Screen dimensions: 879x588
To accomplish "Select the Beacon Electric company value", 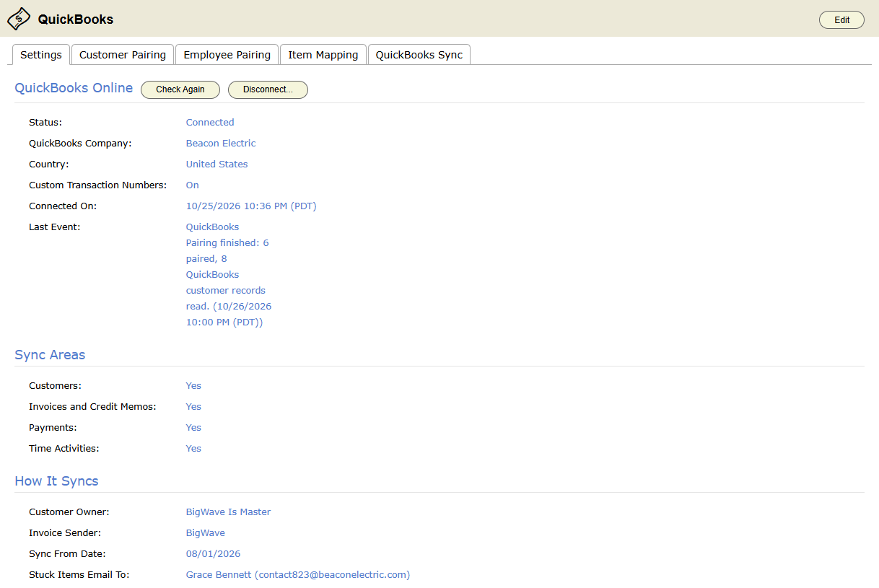I will coord(221,144).
